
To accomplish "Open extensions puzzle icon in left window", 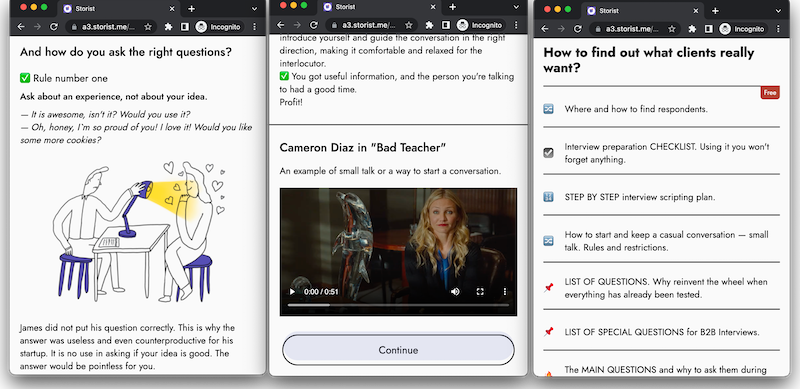I will point(168,27).
